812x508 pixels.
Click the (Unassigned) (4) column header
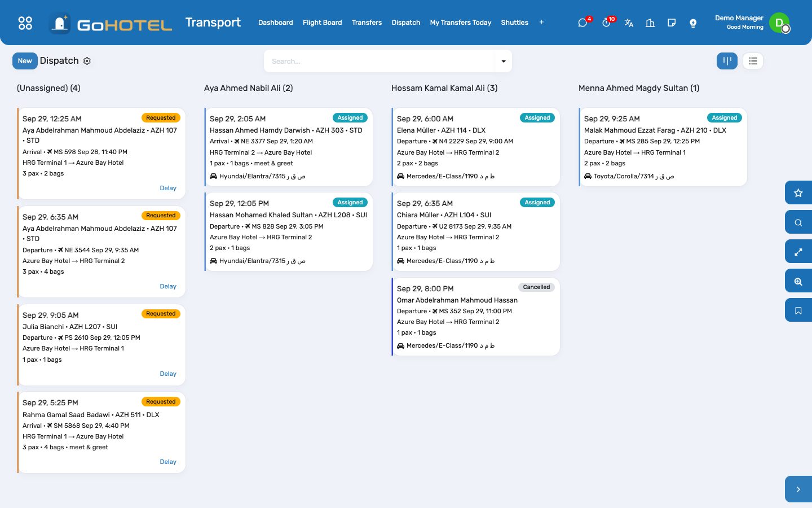click(x=48, y=88)
